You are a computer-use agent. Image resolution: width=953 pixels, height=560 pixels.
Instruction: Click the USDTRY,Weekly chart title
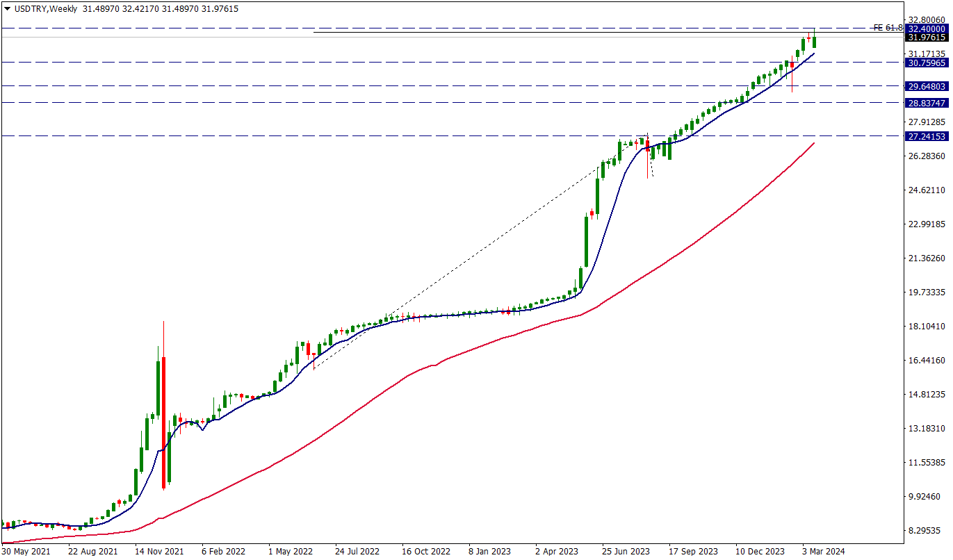coord(45,8)
